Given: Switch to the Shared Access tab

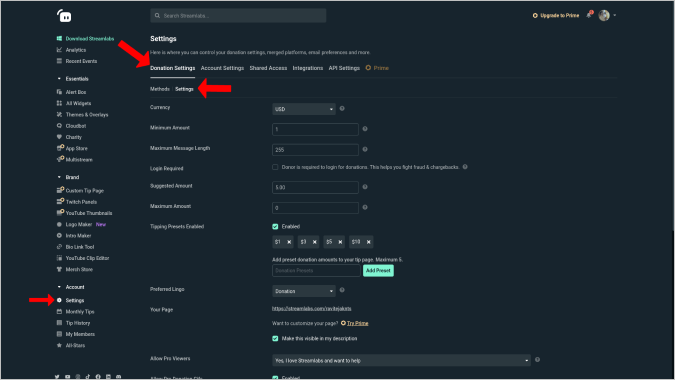Looking at the screenshot, I should point(268,68).
